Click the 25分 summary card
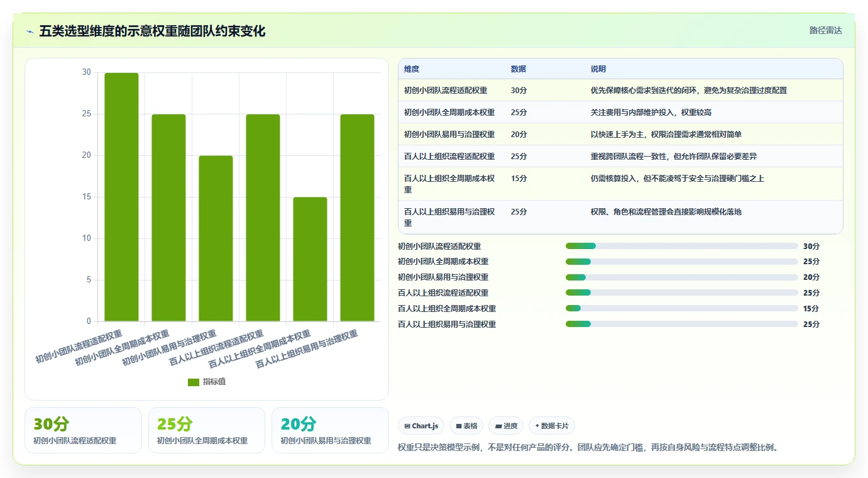The height and width of the screenshot is (478, 868). [x=207, y=430]
